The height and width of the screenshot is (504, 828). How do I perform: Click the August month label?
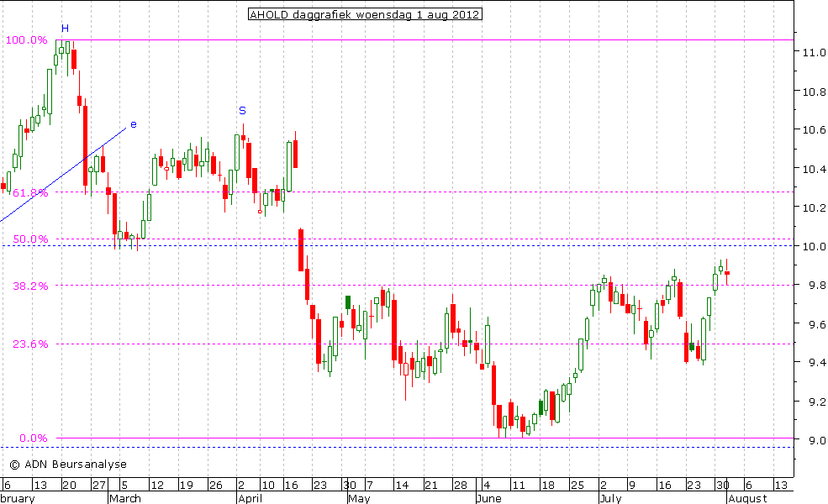point(747,498)
